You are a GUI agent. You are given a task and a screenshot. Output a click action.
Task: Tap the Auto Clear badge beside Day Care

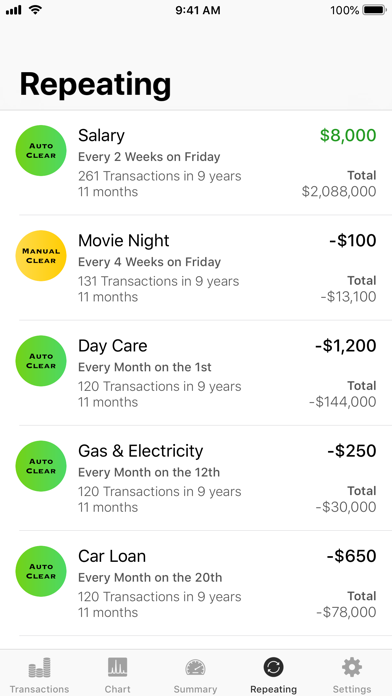tap(41, 361)
